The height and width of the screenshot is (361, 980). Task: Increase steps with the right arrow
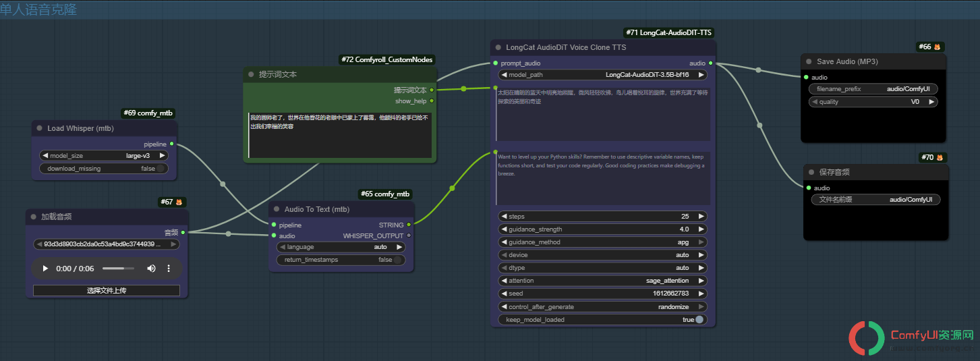click(x=701, y=217)
